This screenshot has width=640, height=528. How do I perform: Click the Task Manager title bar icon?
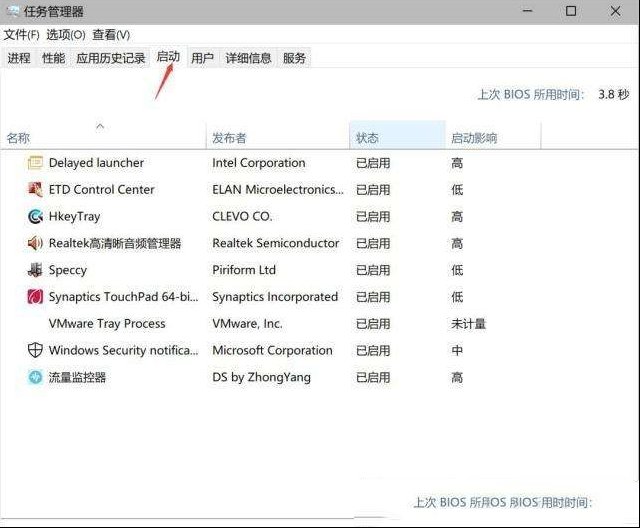coord(13,11)
